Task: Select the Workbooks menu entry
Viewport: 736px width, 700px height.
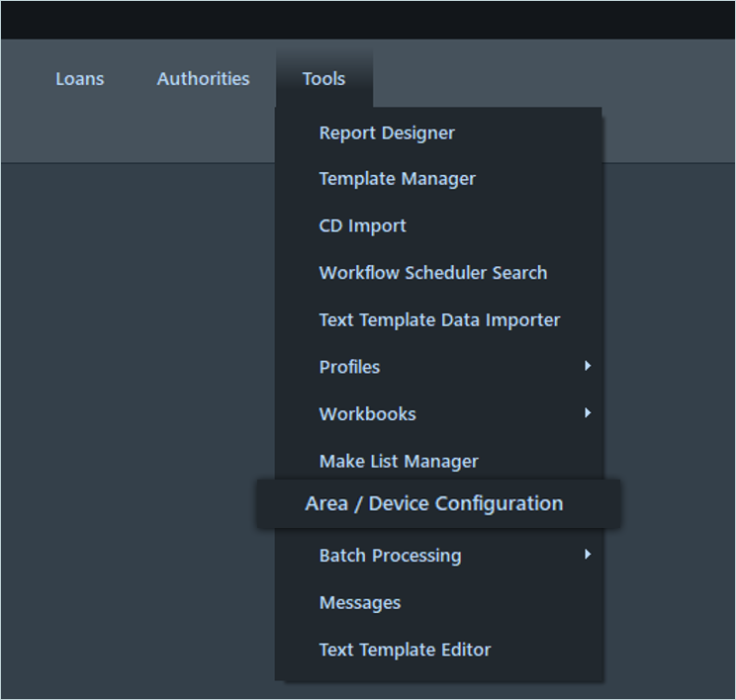Action: [x=367, y=414]
